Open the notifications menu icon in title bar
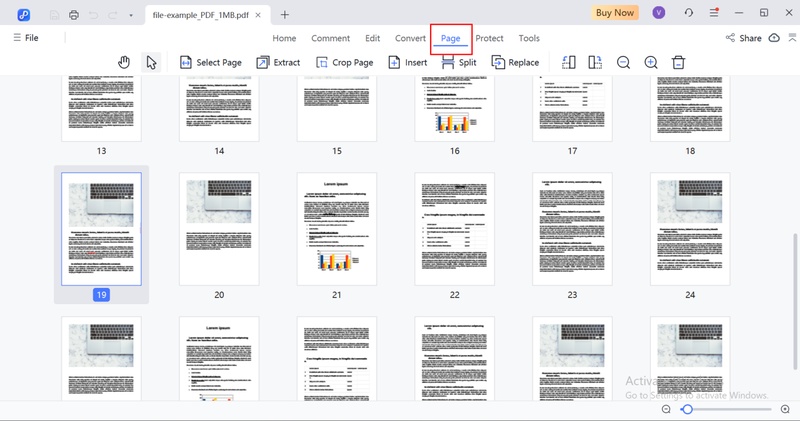Screen dimensions: 800x421 [x=714, y=13]
